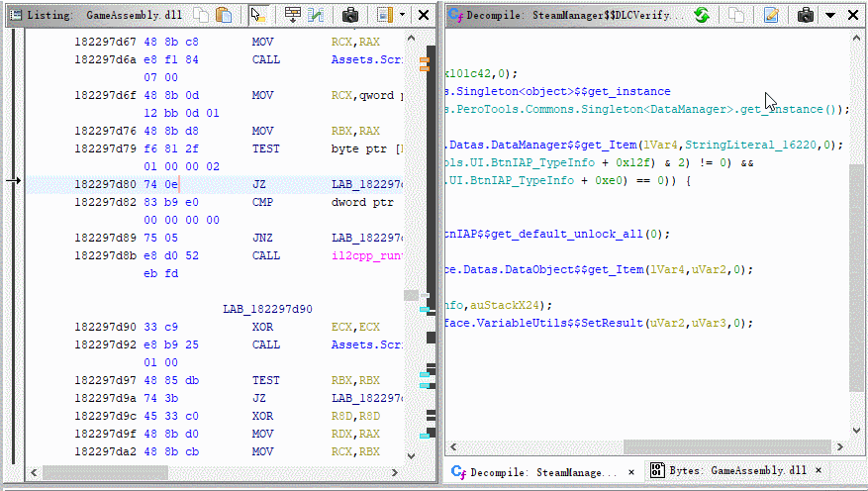Image resolution: width=868 pixels, height=491 pixels.
Task: Take a snapshot of the Decompile window
Action: [x=805, y=15]
